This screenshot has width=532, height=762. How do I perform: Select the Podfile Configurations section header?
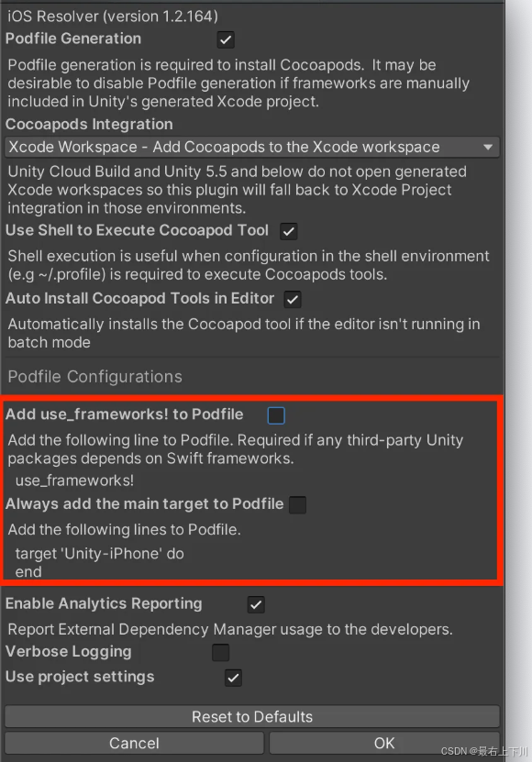point(94,377)
